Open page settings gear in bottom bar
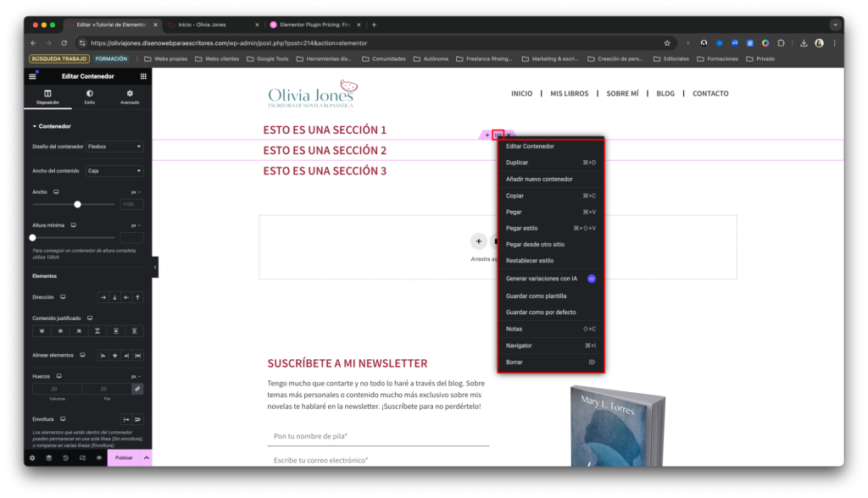The height and width of the screenshot is (498, 868). point(32,457)
